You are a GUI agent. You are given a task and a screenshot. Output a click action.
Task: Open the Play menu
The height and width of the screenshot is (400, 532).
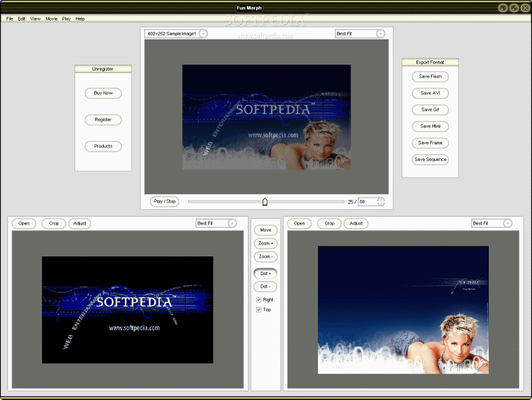[x=66, y=19]
